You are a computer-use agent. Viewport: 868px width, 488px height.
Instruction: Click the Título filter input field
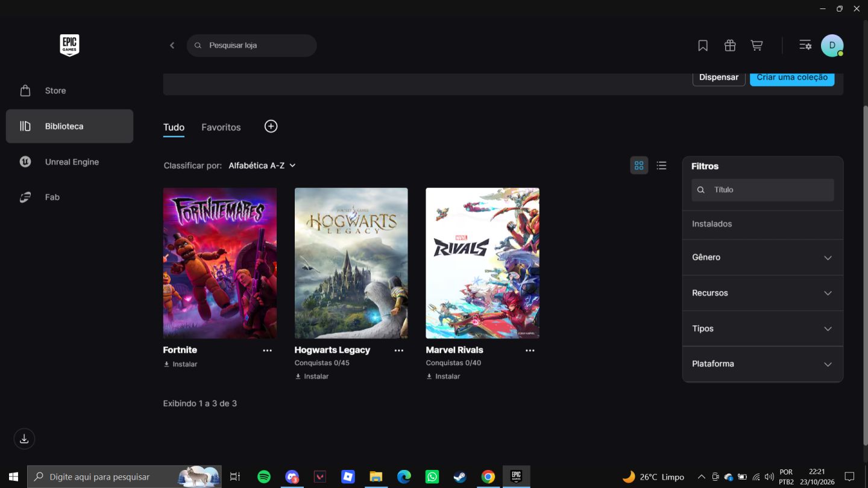click(x=763, y=190)
